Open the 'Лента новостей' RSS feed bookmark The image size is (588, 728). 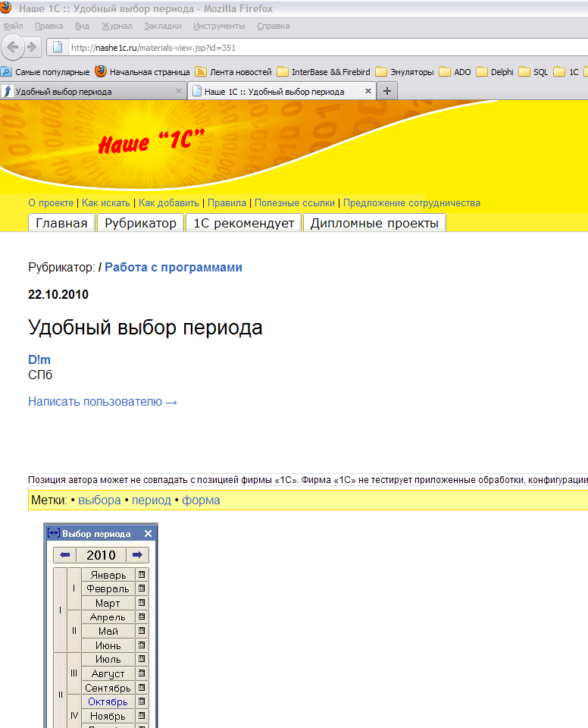coord(233,72)
